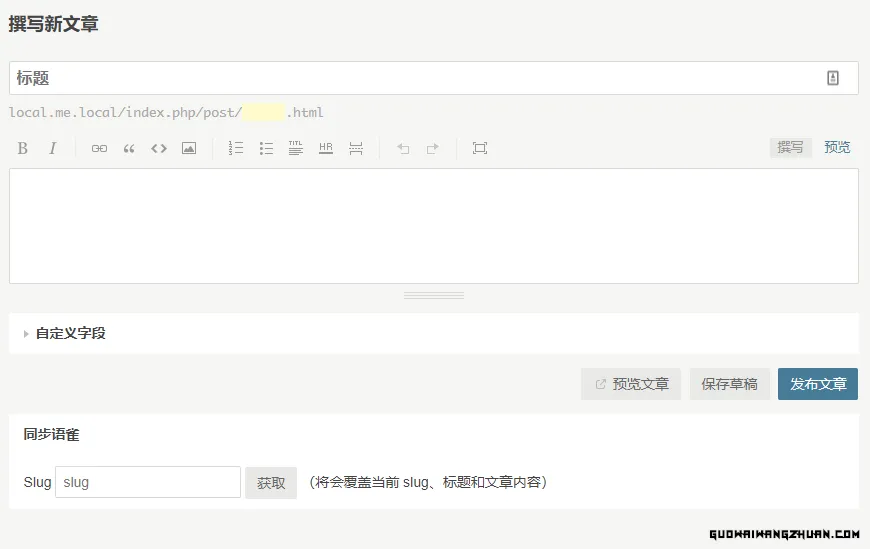This screenshot has width=870, height=549.
Task: Undo the last edit
Action: (403, 148)
